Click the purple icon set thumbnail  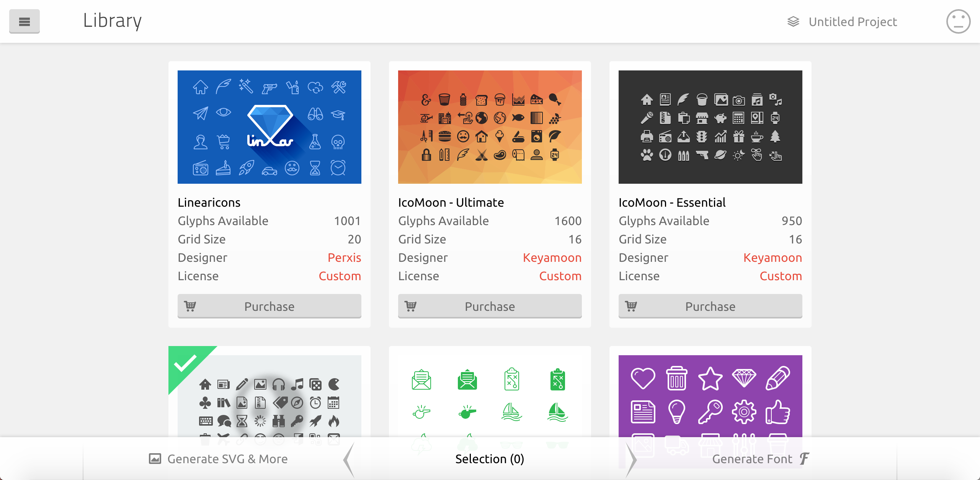click(x=710, y=394)
